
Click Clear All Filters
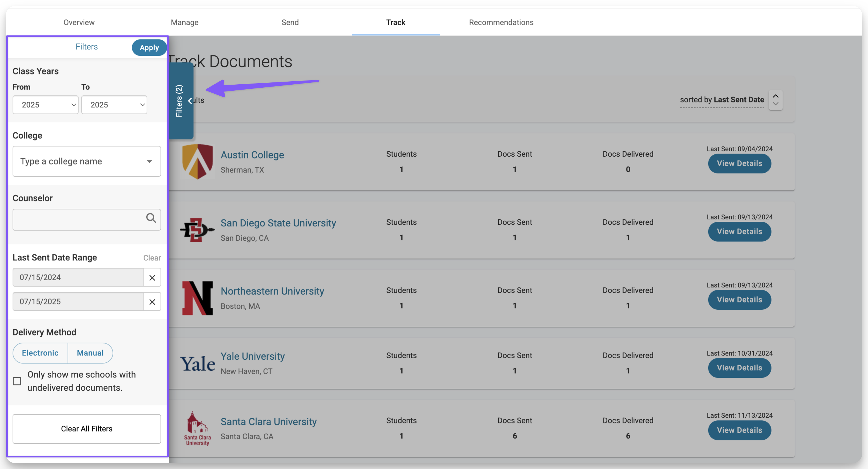tap(87, 429)
